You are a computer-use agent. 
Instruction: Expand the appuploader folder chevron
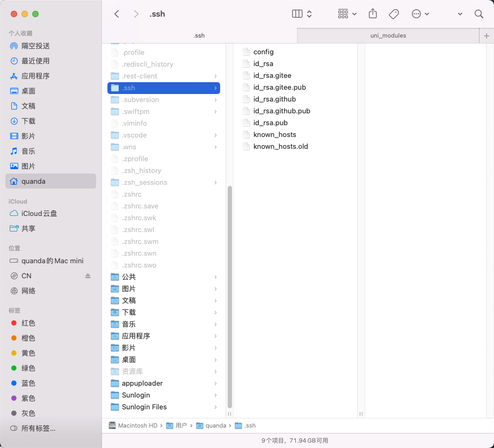click(215, 384)
